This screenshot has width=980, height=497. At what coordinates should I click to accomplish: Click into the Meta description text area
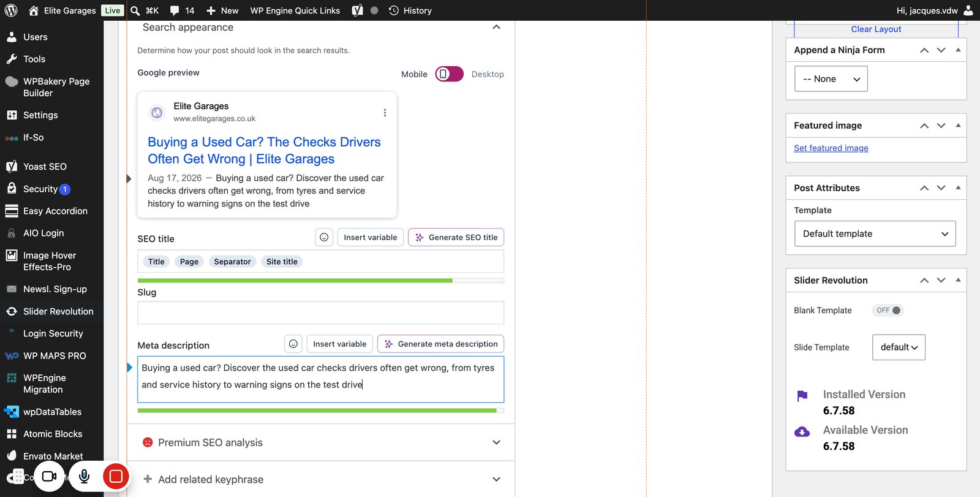[x=321, y=379]
